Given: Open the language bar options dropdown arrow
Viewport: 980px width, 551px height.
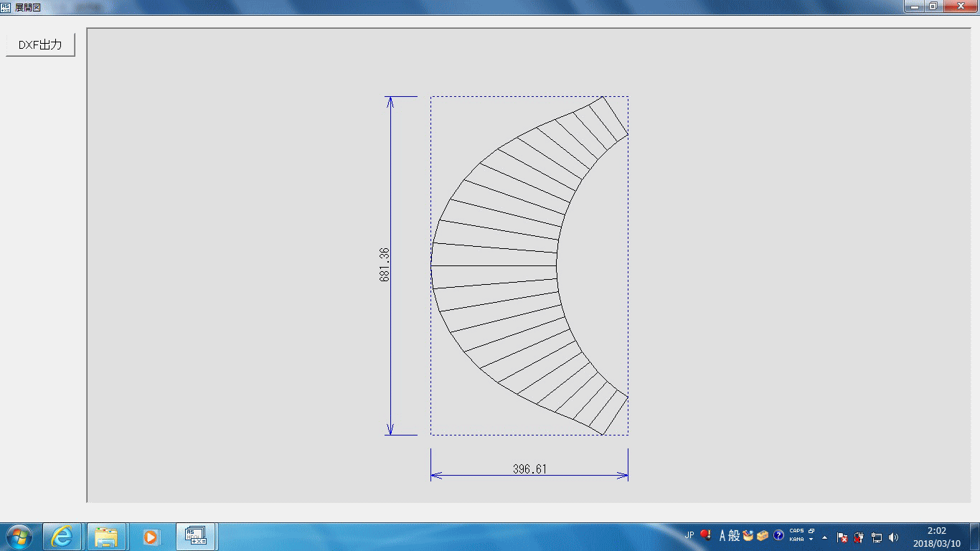Looking at the screenshot, I should point(811,539).
